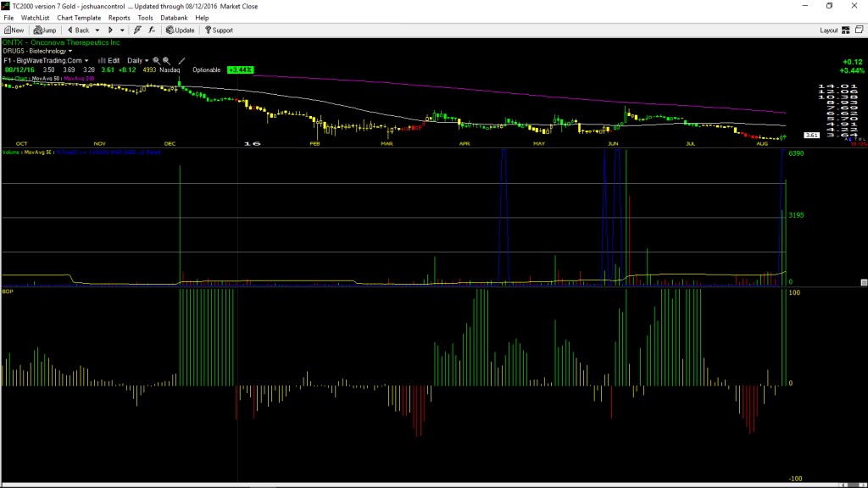Open the Tools menu
The image size is (868, 488).
pyautogui.click(x=145, y=18)
